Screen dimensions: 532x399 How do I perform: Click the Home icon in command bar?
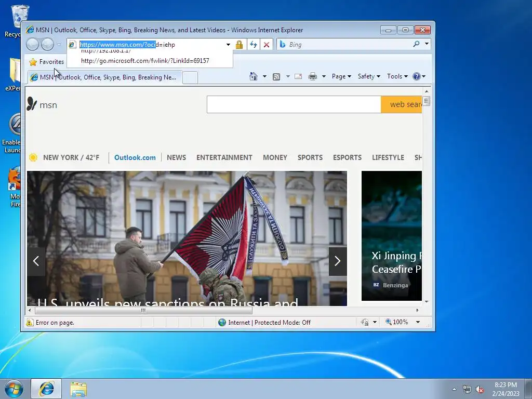coord(254,76)
